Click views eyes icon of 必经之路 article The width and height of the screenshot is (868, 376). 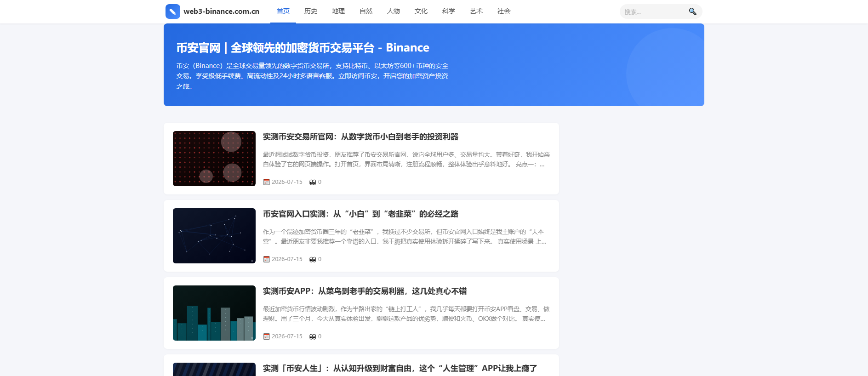click(313, 259)
